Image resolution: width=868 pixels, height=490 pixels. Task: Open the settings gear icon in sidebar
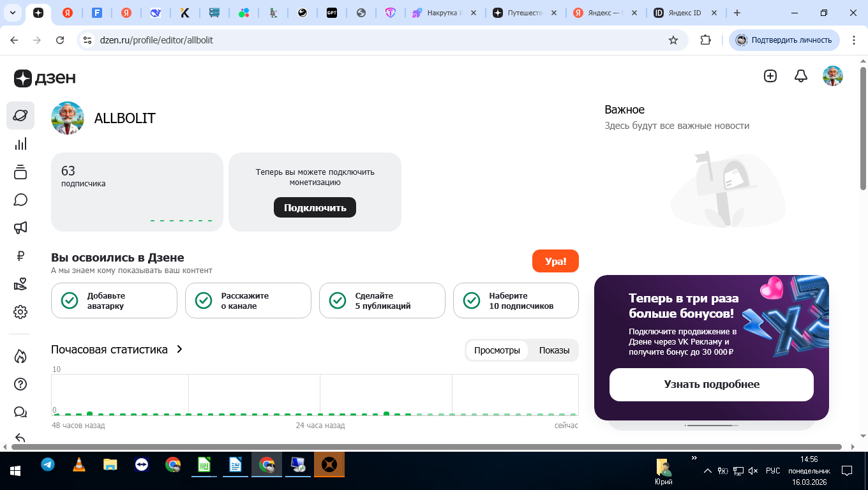(20, 312)
